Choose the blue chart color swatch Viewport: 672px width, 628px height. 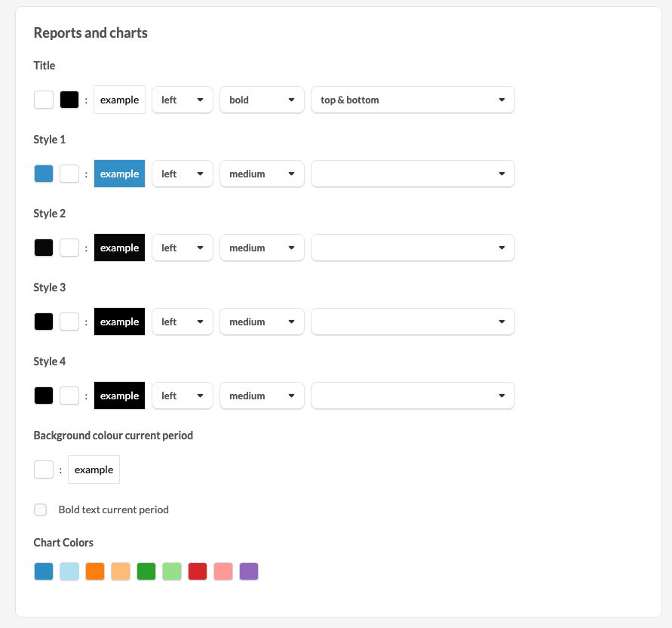click(x=44, y=571)
